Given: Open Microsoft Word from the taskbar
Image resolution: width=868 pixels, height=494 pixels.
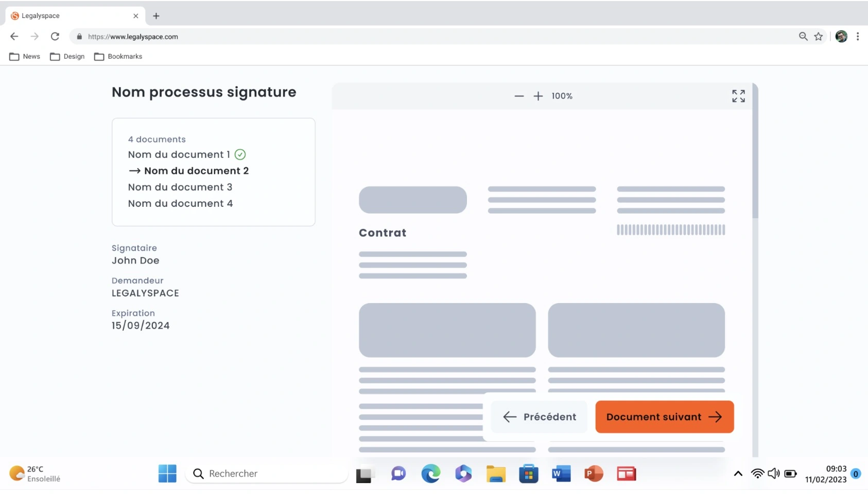Looking at the screenshot, I should [561, 473].
